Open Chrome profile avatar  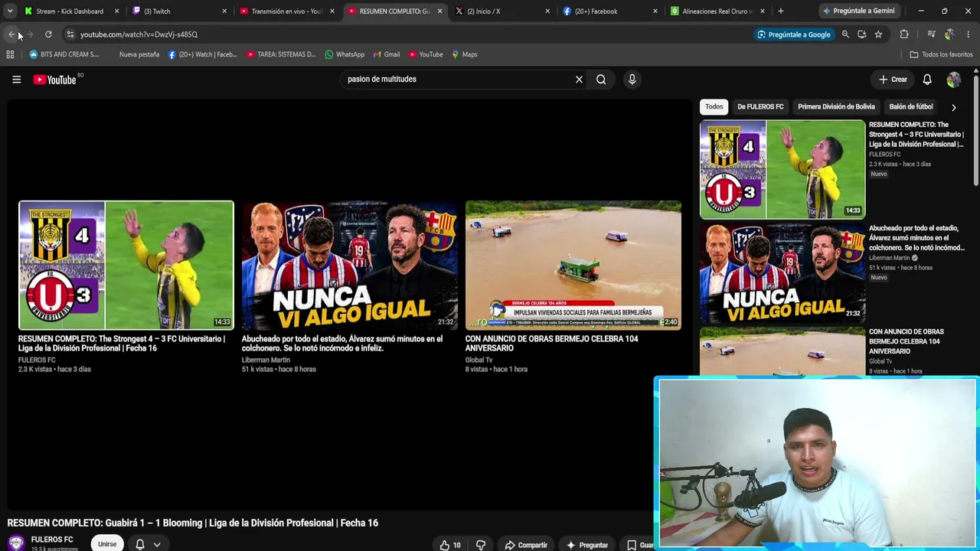[x=949, y=34]
